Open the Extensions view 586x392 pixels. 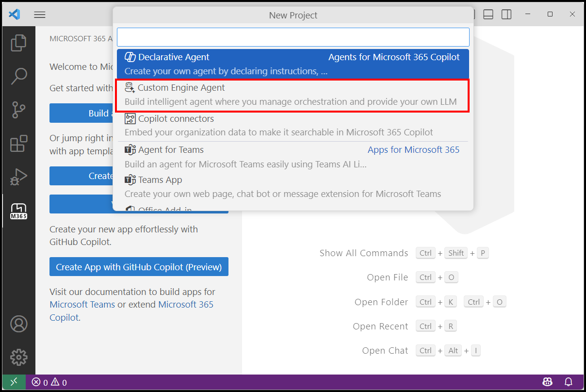tap(18, 144)
